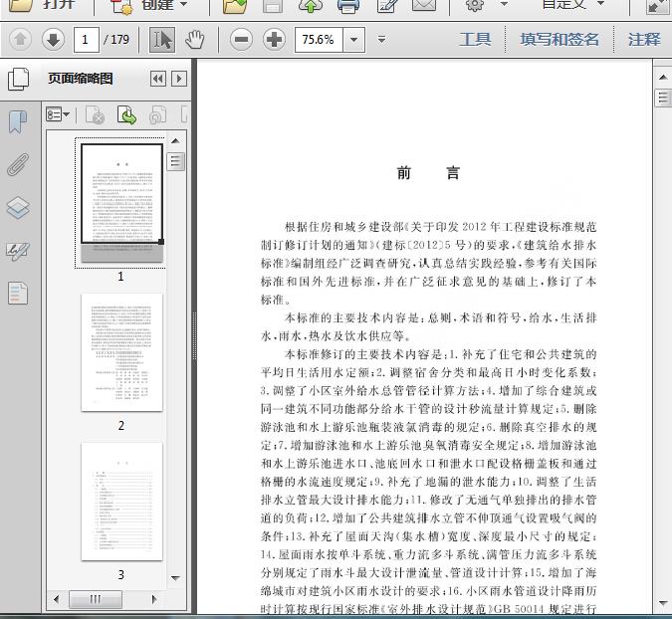672x619 pixels.
Task: Click the edit pencil document icon
Action: pyautogui.click(x=386, y=6)
